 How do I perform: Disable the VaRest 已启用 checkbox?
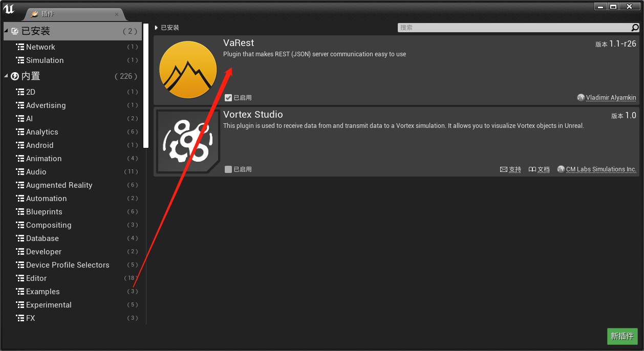pos(228,98)
